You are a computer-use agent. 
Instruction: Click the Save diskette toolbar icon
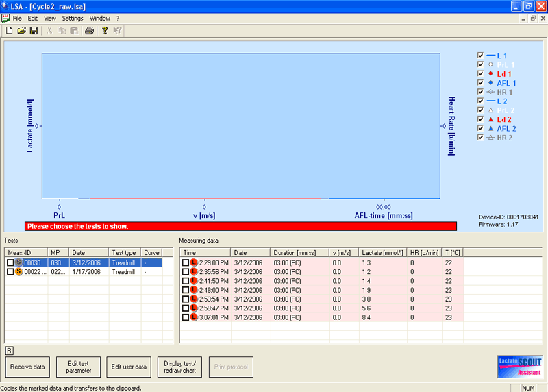click(x=34, y=30)
